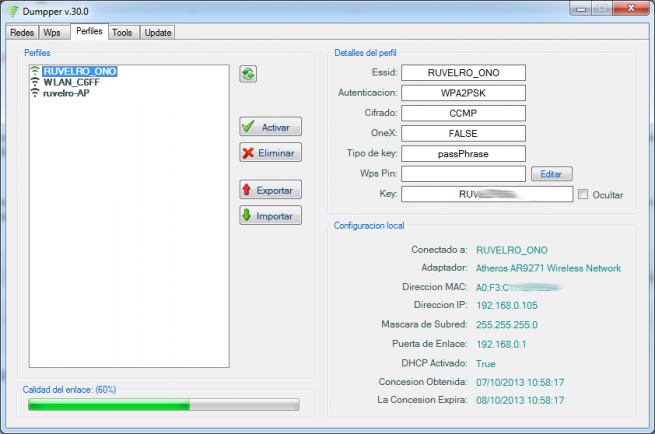Select the WLAN_C6FF profile entry

click(x=73, y=83)
